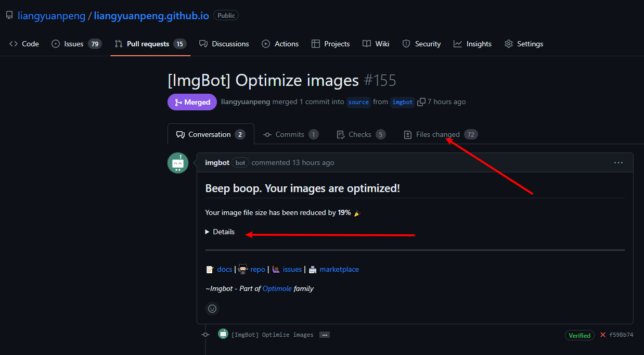Open commit hash f598b74
The height and width of the screenshot is (355, 644).
tap(622, 335)
